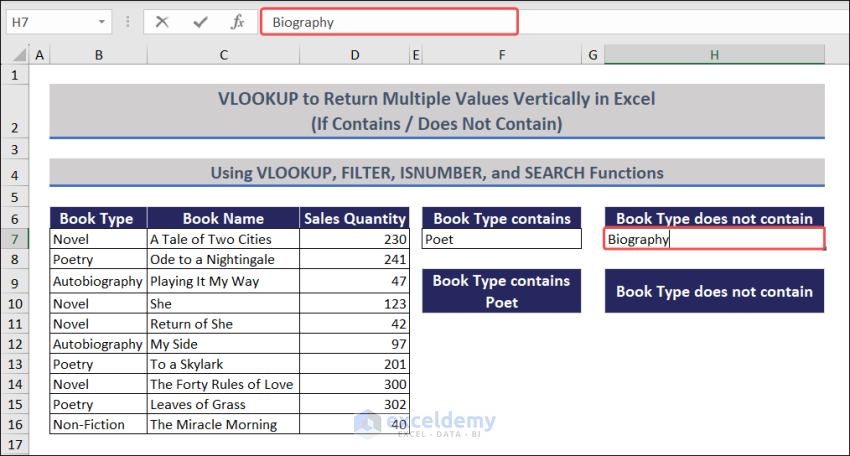Select column C header
Image resolution: width=850 pixels, height=456 pixels.
(x=223, y=55)
